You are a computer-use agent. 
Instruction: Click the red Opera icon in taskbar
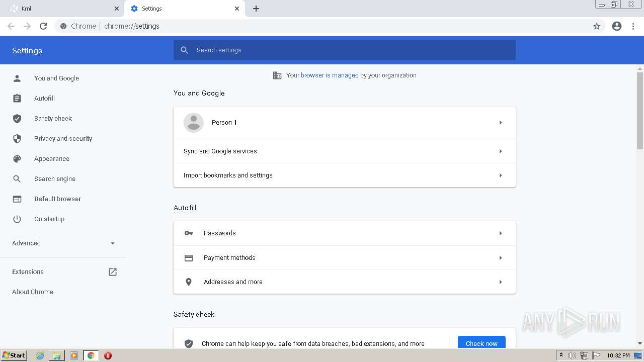[x=108, y=355]
